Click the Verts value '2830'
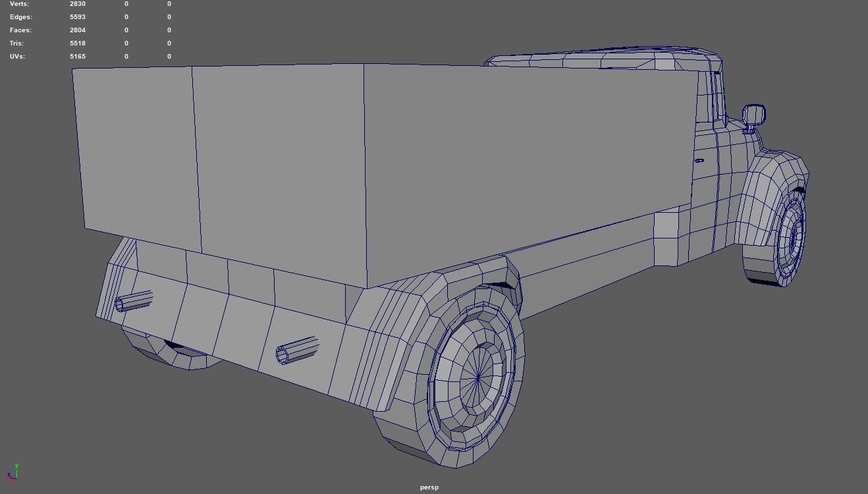The height and width of the screenshot is (494, 868). coord(78,4)
